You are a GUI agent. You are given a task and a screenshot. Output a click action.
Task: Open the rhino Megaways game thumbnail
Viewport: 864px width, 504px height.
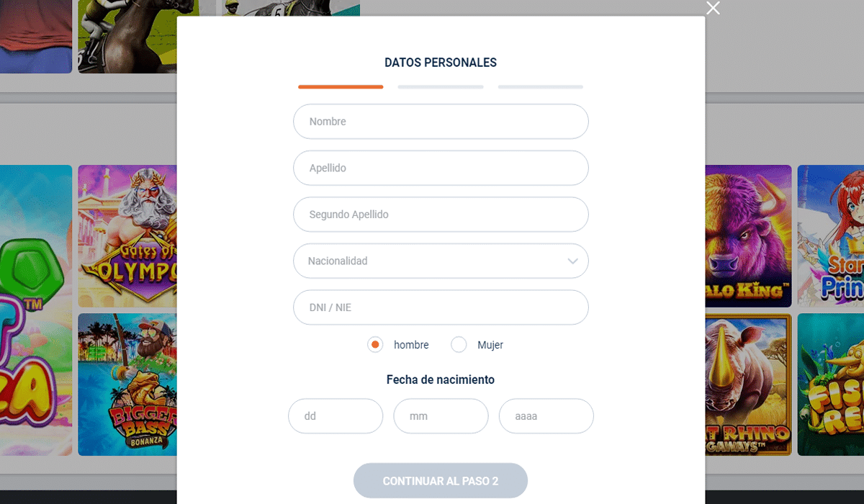click(748, 384)
